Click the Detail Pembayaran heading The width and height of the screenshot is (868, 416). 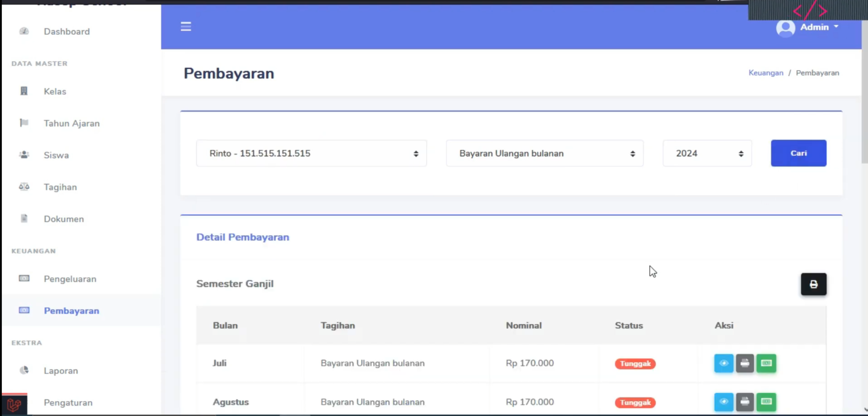(243, 237)
